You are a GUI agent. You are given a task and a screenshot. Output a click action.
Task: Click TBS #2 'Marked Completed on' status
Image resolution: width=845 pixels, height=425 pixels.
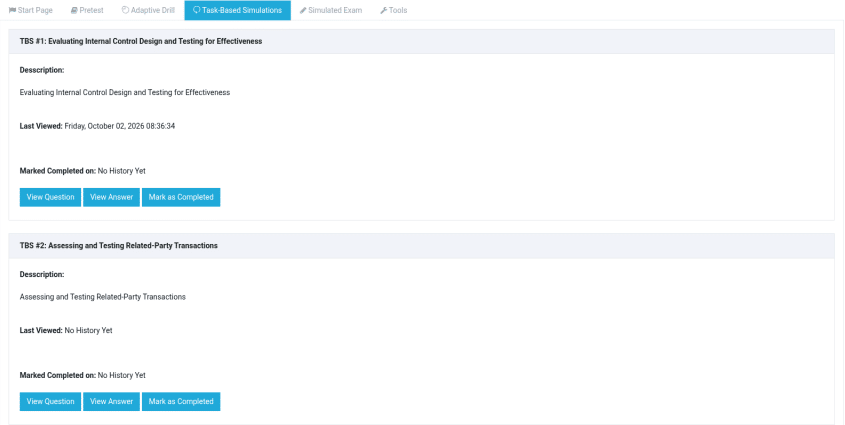click(83, 375)
